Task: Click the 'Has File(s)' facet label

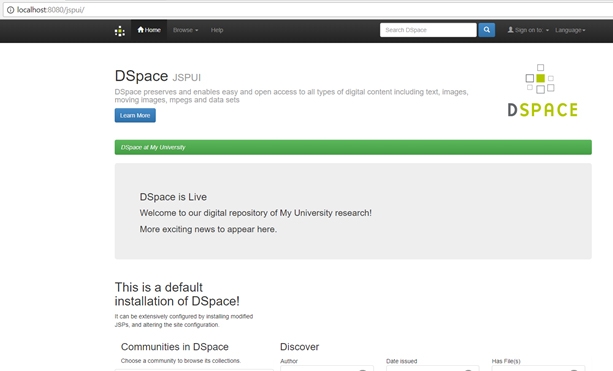Action: [506, 361]
